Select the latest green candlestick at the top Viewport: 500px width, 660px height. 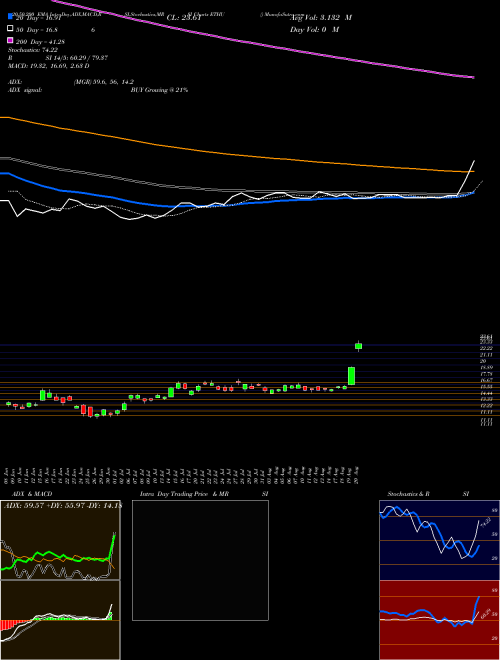(x=359, y=346)
